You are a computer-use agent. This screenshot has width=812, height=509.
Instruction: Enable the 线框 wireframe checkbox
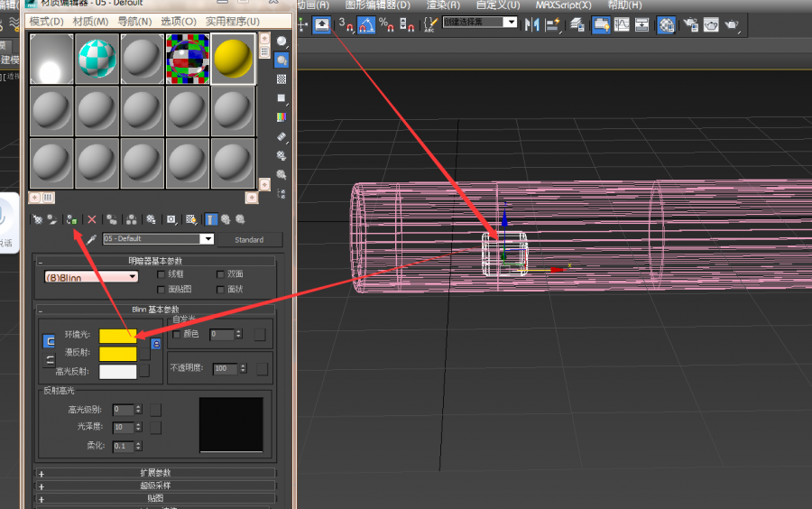point(161,274)
